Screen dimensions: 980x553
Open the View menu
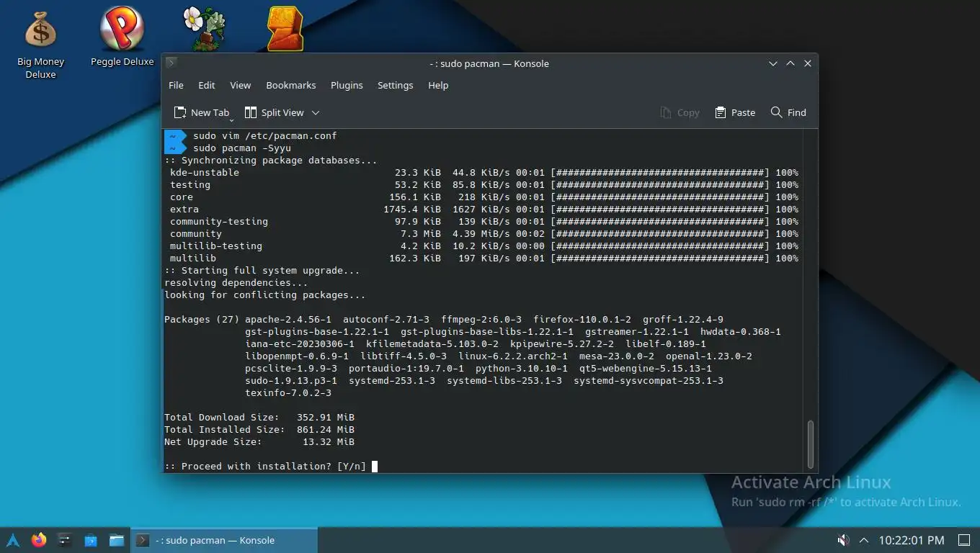point(240,85)
